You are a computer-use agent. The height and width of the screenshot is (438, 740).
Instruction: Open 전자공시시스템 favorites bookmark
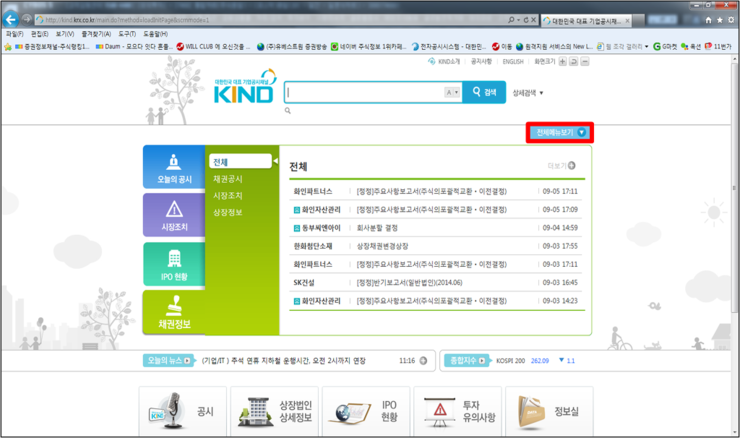pos(448,47)
